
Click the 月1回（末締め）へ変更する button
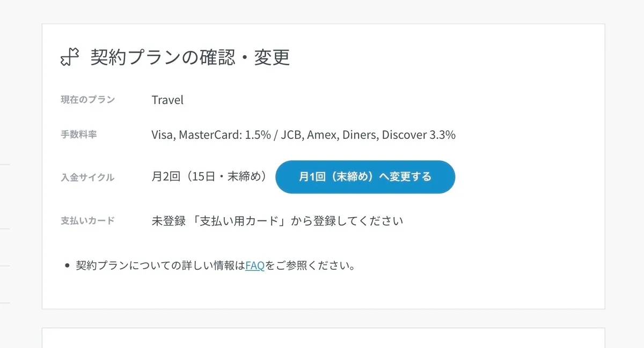coord(365,177)
